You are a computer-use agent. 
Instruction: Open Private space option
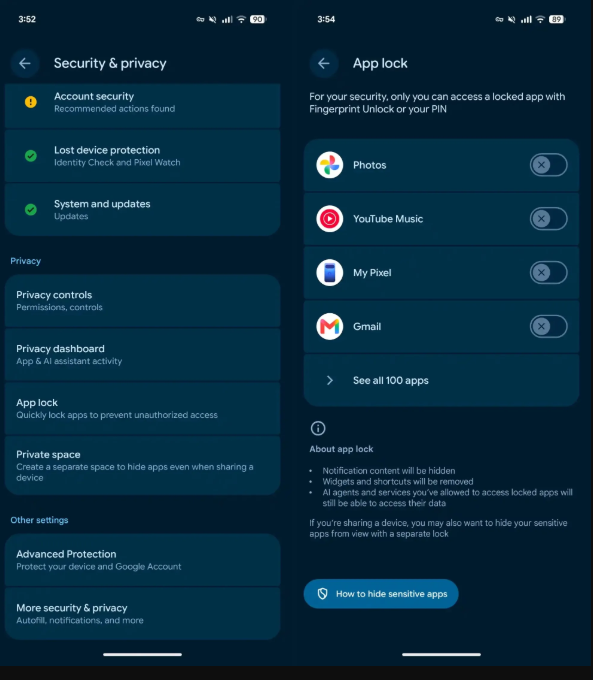pyautogui.click(x=142, y=466)
